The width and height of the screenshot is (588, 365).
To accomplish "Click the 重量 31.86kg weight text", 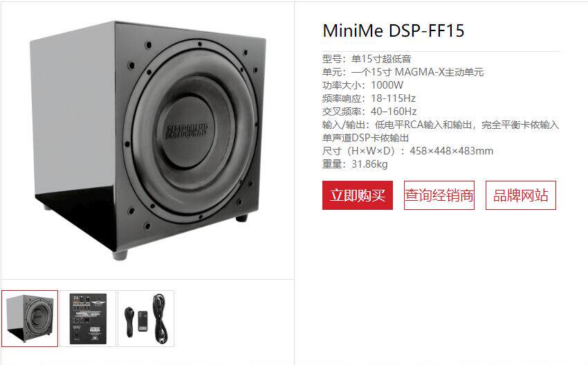I will pyautogui.click(x=355, y=164).
